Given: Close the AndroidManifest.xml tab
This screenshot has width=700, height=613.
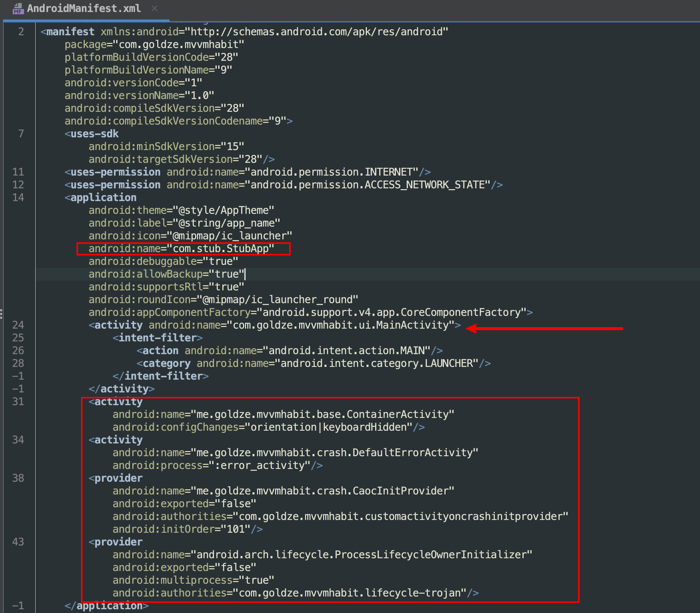Looking at the screenshot, I should tap(155, 8).
